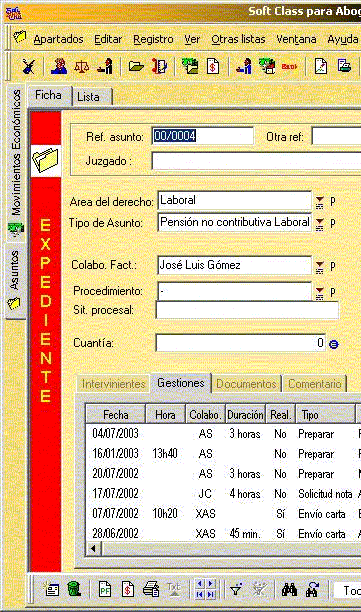Viewport: 361px width, 612px height.
Task: Click the new record icon in bottom toolbar
Action: tap(51, 589)
